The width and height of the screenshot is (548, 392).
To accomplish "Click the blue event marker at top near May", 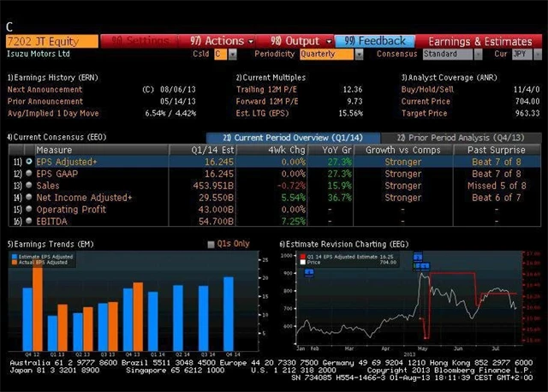I will point(418,258).
